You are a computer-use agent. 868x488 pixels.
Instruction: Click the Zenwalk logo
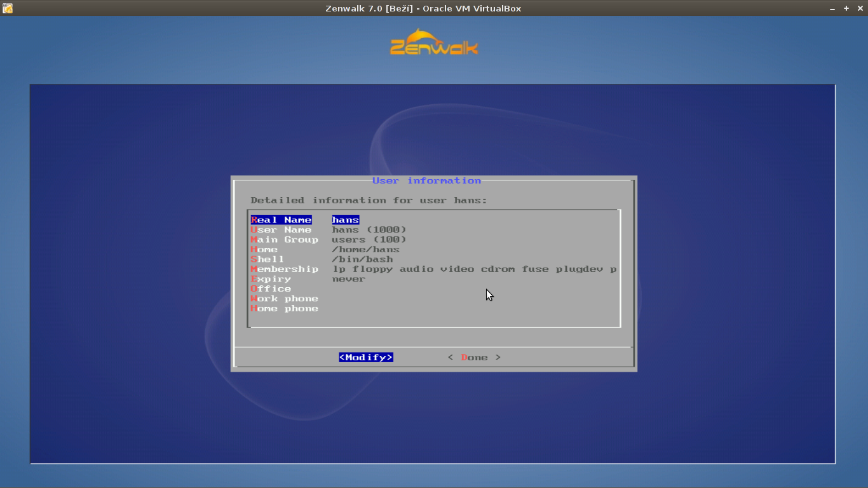pyautogui.click(x=434, y=43)
